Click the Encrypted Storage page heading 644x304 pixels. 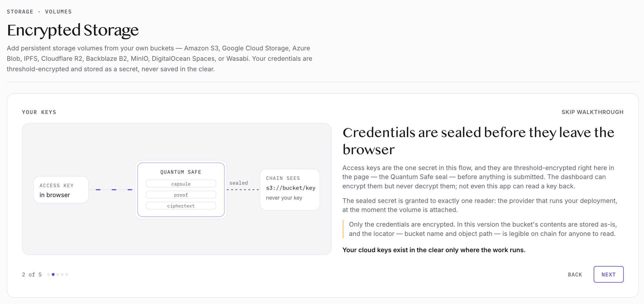tap(73, 30)
